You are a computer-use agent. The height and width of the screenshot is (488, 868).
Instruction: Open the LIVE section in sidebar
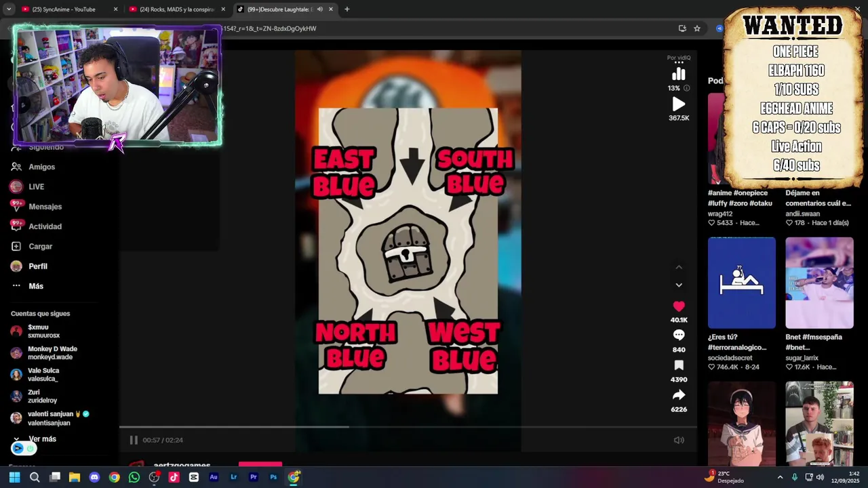(36, 186)
